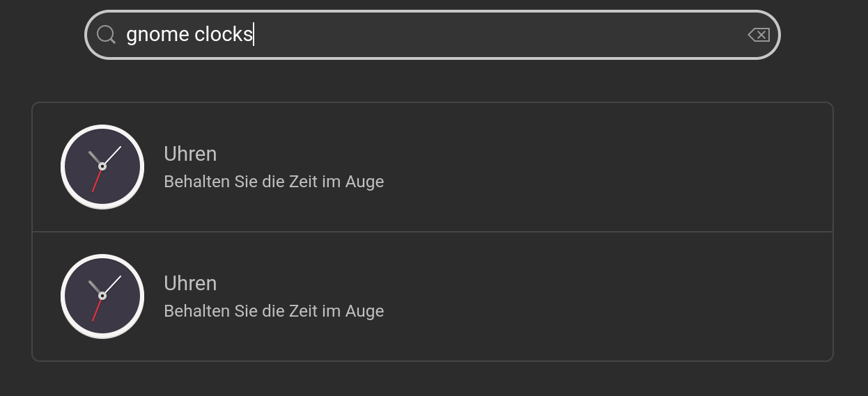This screenshot has width=868, height=396.
Task: Click the red second hand of the first clock icon
Action: coord(97,180)
